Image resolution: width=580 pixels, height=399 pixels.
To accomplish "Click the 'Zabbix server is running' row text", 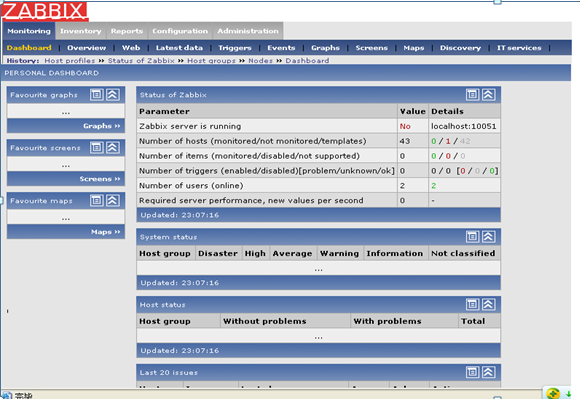I will (x=190, y=126).
